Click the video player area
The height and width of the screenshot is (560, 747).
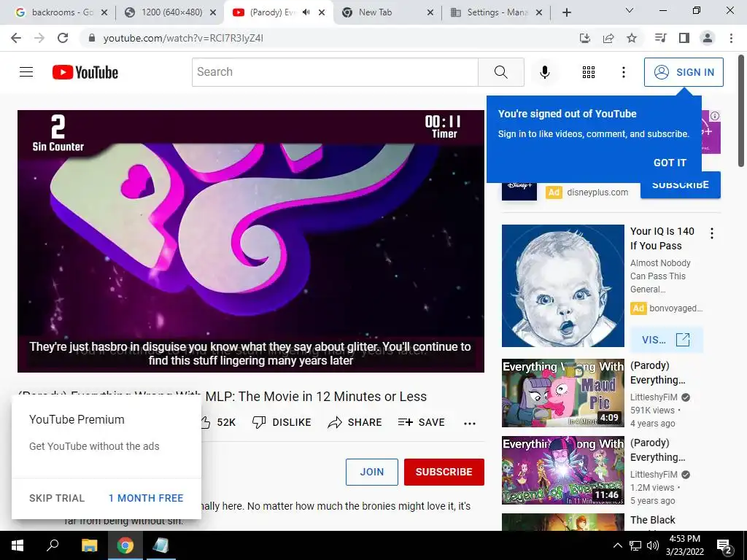coord(251,241)
